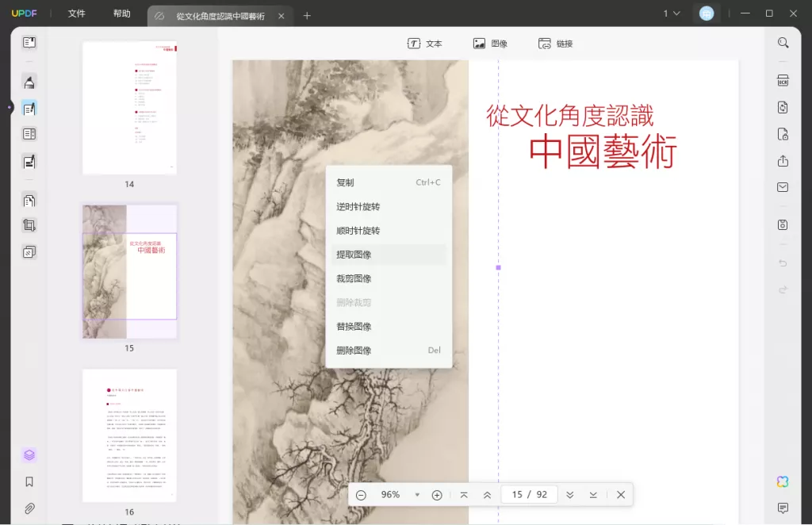Viewport: 812px width, 525px height.
Task: Choose 删除图像 from context menu
Action: (389, 351)
